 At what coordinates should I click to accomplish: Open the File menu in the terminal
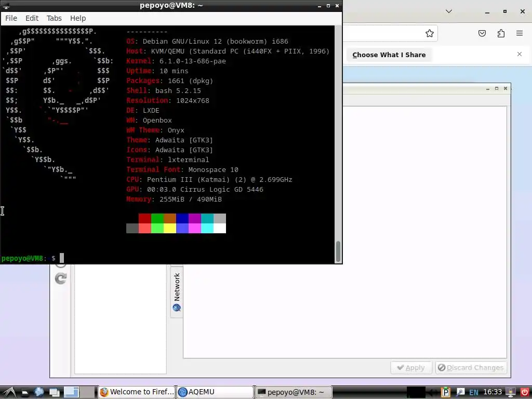point(11,18)
